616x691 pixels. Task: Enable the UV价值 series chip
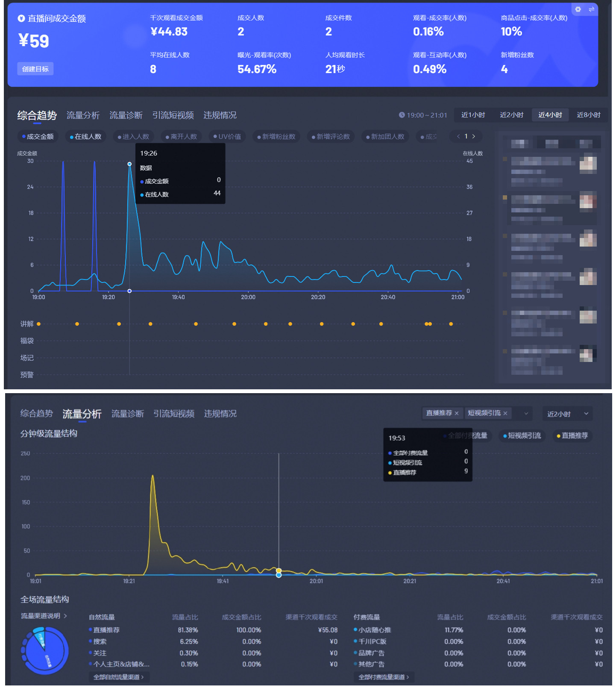pos(227,137)
